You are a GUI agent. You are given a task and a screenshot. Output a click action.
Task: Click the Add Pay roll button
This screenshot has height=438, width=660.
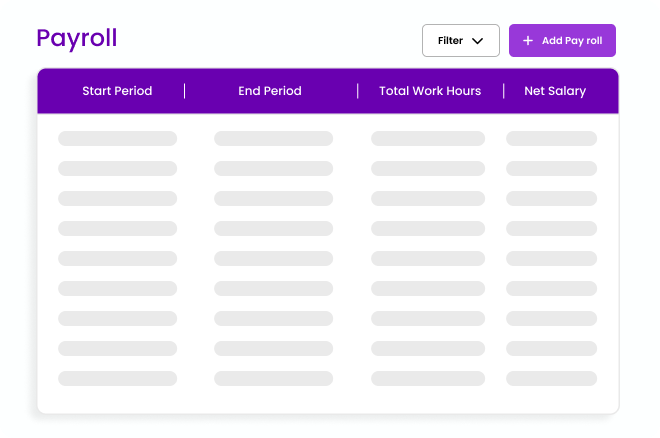562,40
